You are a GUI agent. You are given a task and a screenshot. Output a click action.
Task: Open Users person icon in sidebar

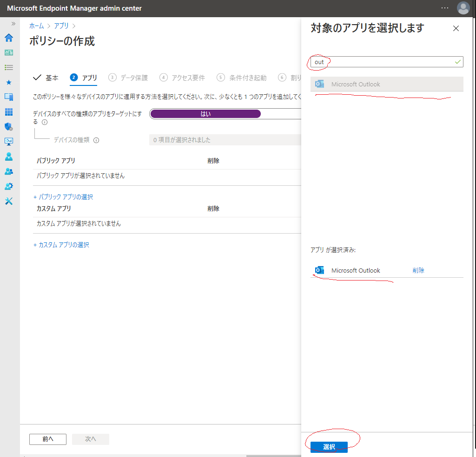(9, 157)
